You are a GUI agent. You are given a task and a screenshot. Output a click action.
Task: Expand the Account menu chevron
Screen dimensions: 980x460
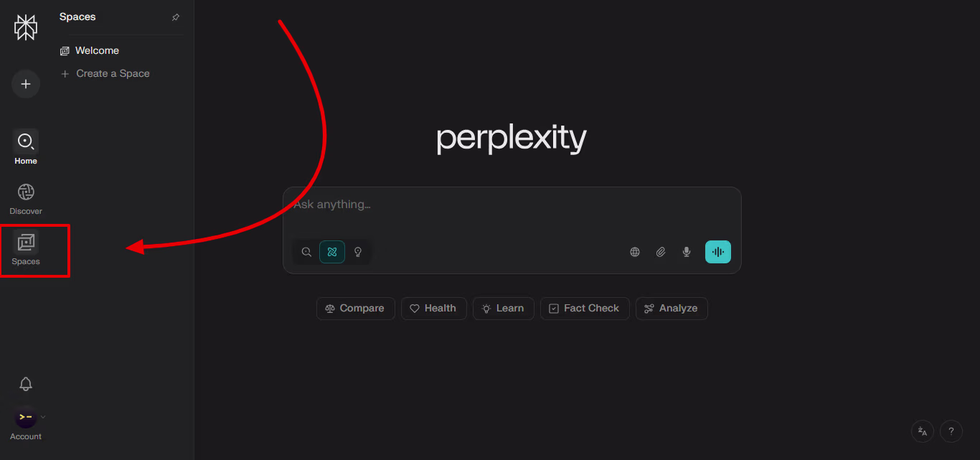tap(43, 416)
